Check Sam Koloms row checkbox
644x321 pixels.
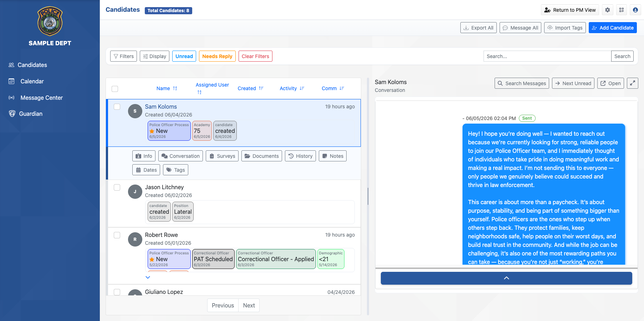[117, 107]
